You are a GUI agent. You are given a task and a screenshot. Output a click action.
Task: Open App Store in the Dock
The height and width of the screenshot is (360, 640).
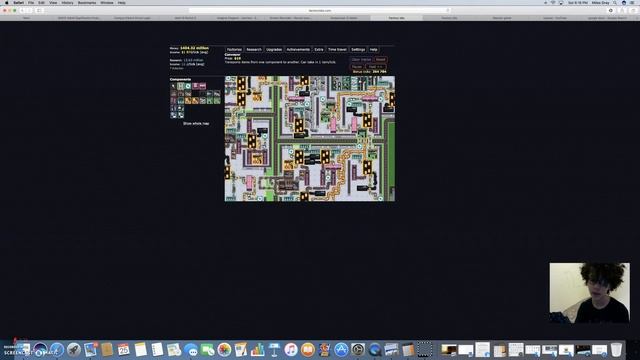pos(341,350)
